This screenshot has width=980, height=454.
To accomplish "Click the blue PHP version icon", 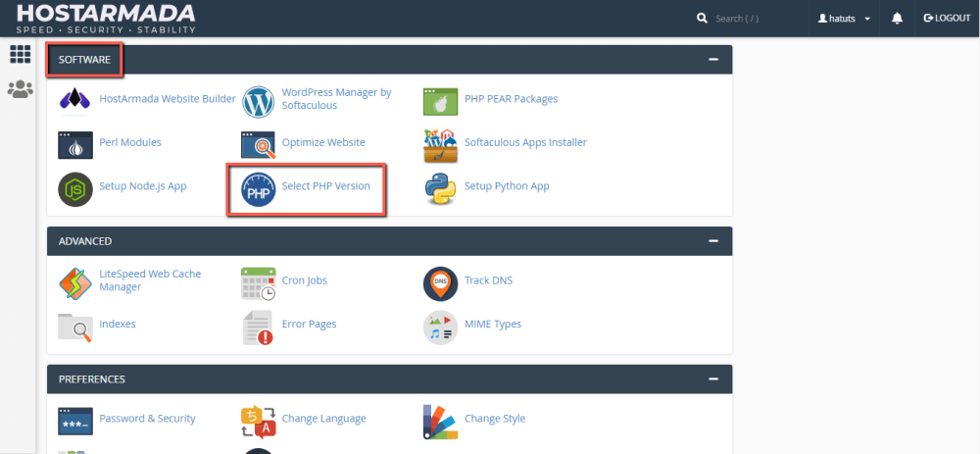I will (x=258, y=191).
